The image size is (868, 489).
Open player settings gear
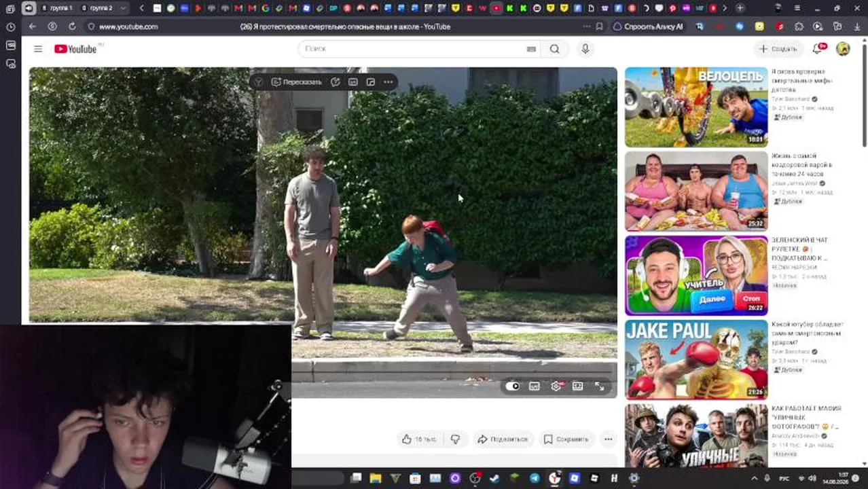556,386
